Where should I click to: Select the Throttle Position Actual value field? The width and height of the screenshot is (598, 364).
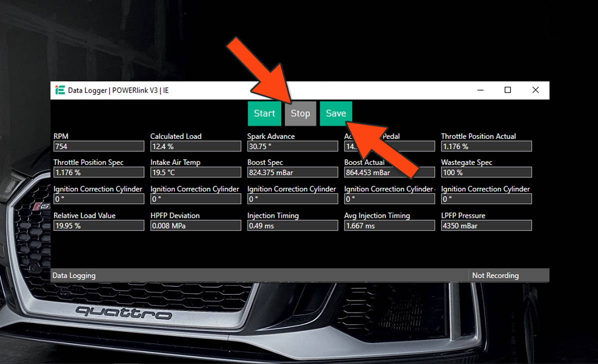[486, 146]
